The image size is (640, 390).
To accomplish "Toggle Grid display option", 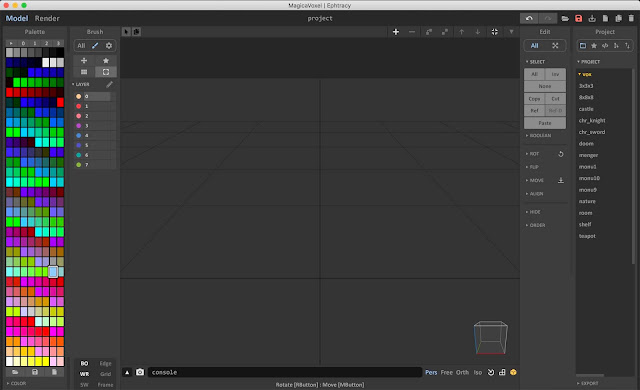I will 105,374.
